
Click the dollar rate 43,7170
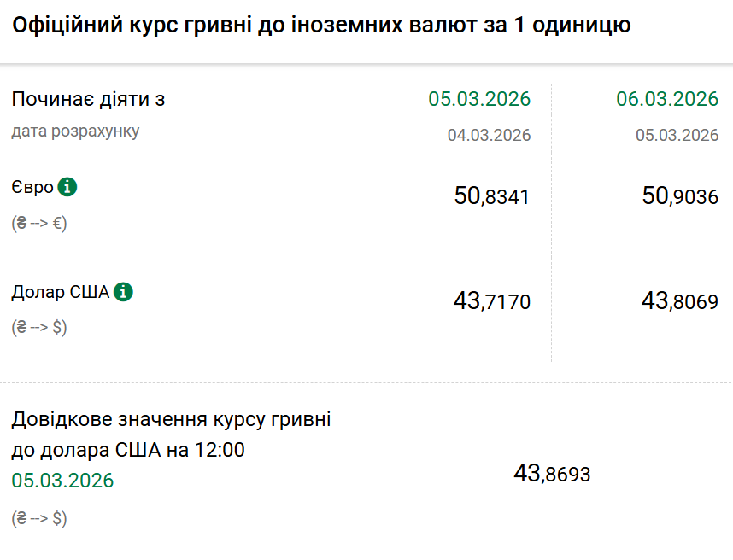tap(491, 301)
